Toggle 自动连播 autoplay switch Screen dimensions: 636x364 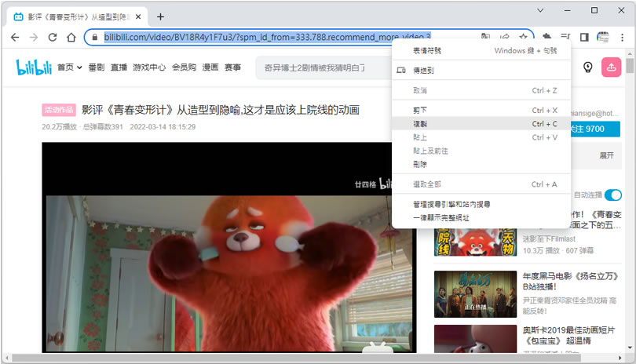click(x=613, y=195)
